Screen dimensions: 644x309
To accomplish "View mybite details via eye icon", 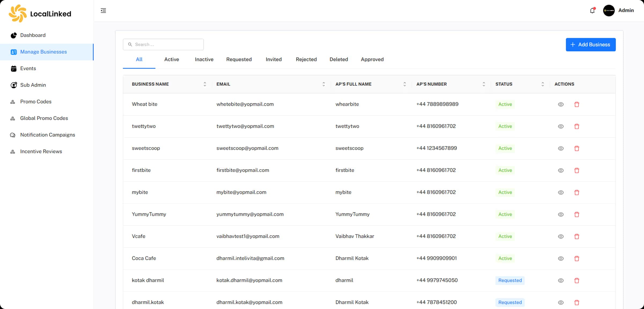I will click(561, 192).
